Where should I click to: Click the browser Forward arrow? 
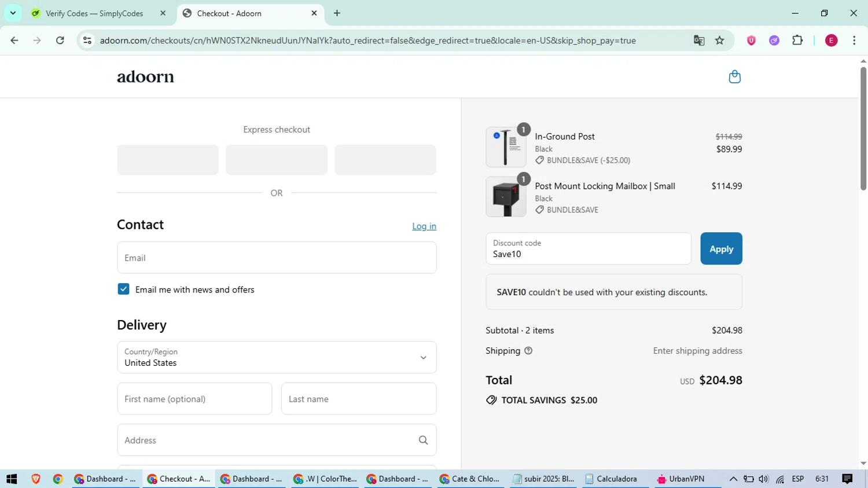point(37,41)
